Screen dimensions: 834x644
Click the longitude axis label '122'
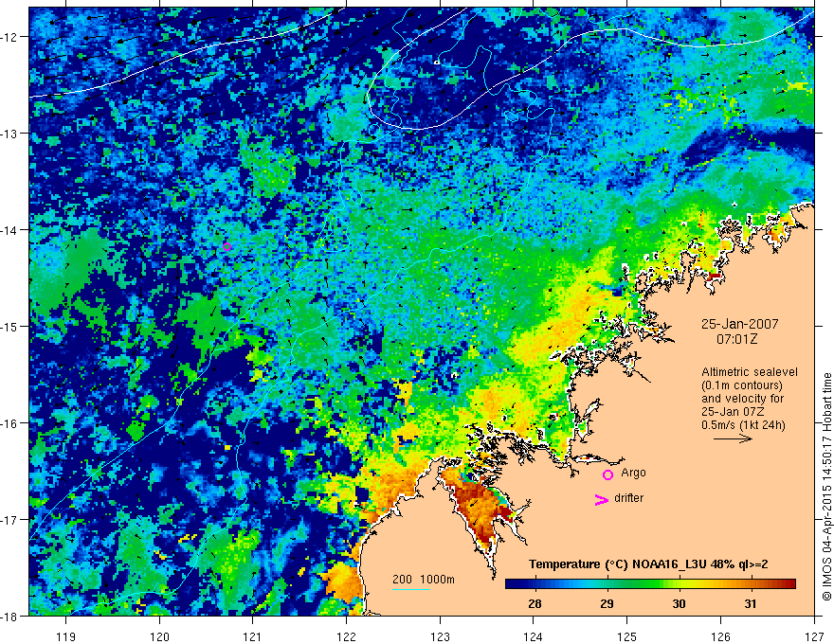(x=346, y=637)
